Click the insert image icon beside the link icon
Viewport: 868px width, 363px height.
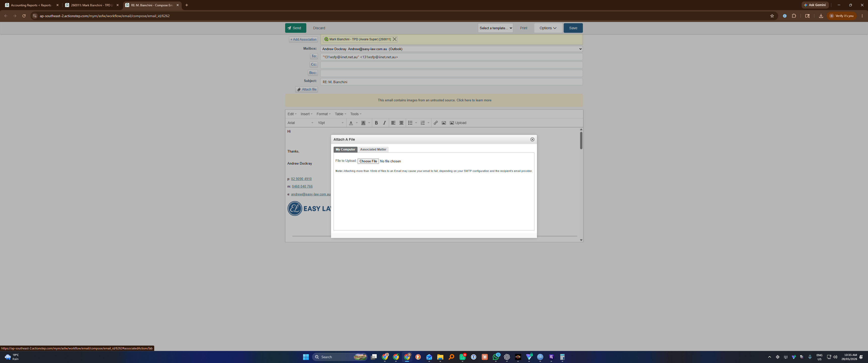pyautogui.click(x=444, y=123)
